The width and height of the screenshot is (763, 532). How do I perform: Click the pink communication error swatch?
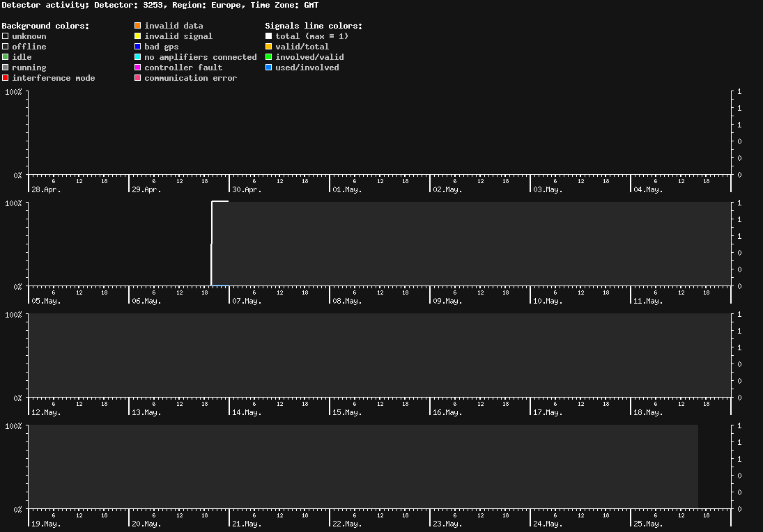138,78
